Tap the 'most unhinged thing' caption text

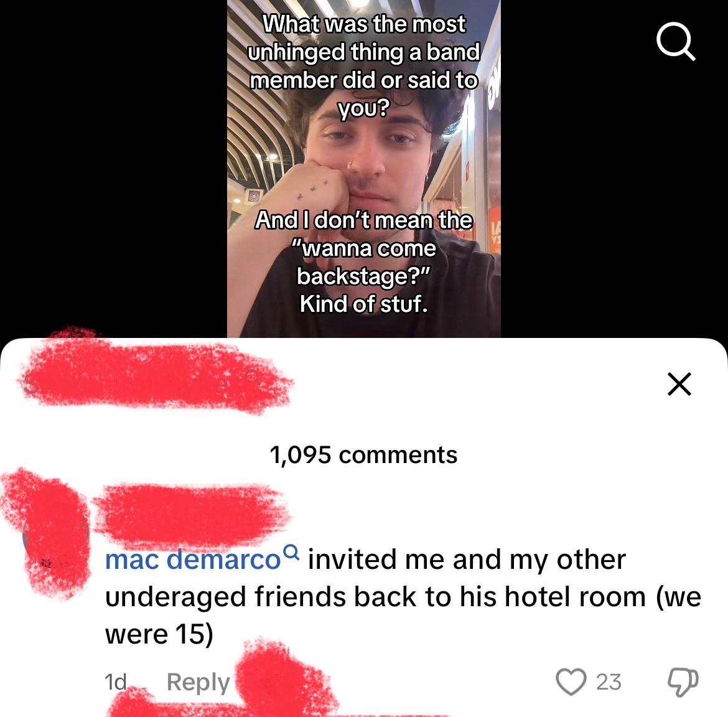[363, 66]
